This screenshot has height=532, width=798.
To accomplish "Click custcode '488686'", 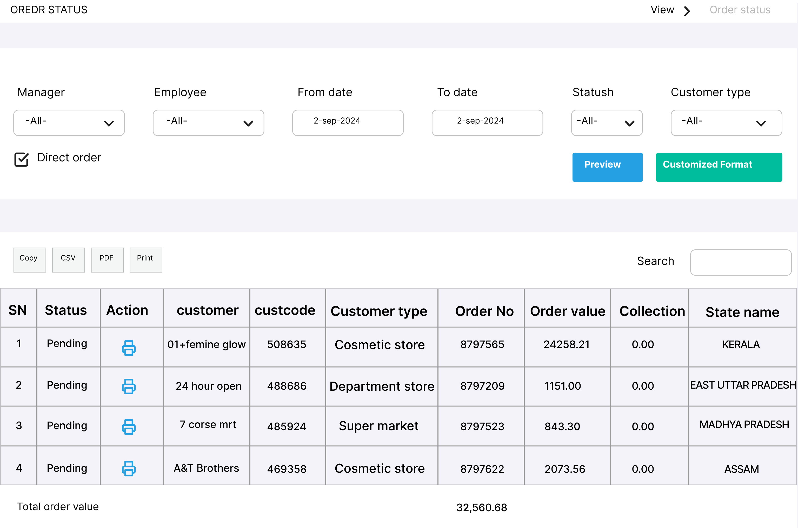I will coord(287,386).
